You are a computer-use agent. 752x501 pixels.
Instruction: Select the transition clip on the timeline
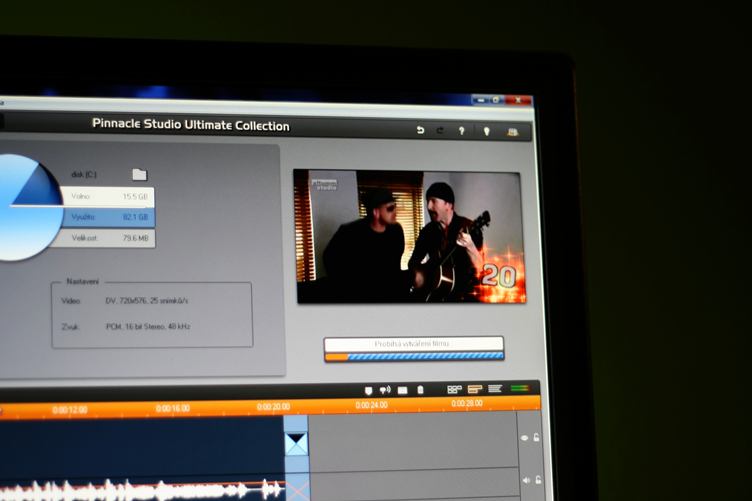pos(296,443)
